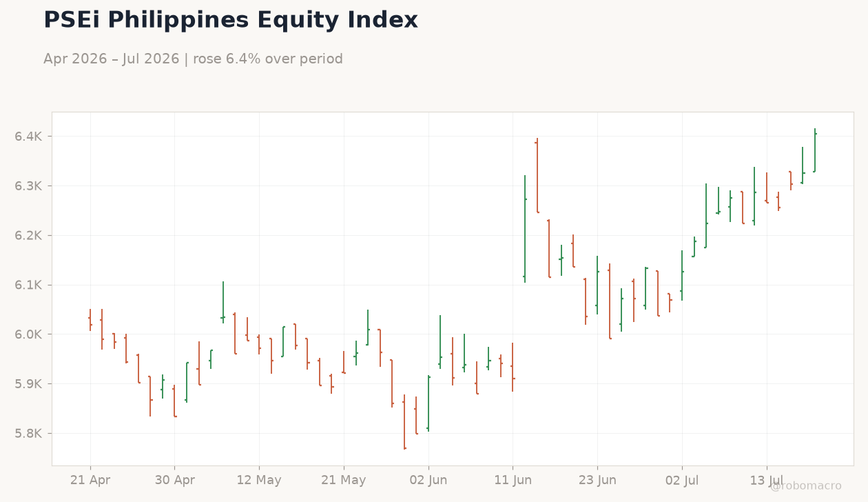Click the 02 Jun x-axis date label

(428, 480)
